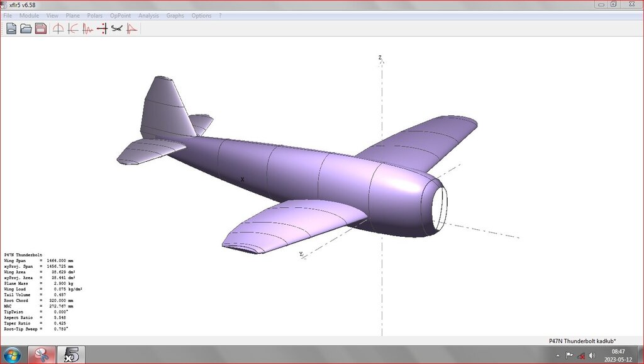The height and width of the screenshot is (364, 644).
Task: Create a new project using toolbar icon
Action: [11, 28]
